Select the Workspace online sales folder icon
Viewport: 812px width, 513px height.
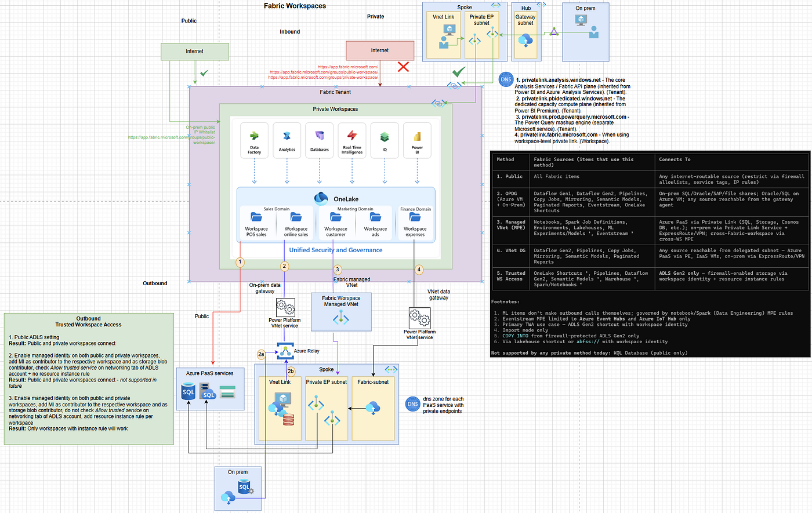(296, 217)
